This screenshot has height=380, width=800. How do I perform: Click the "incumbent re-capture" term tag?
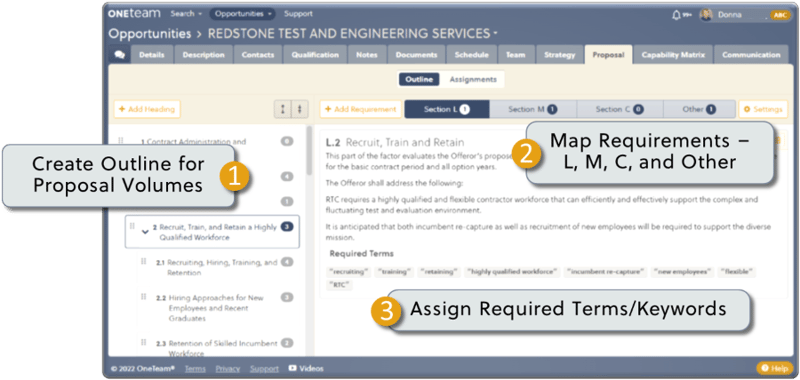[606, 272]
